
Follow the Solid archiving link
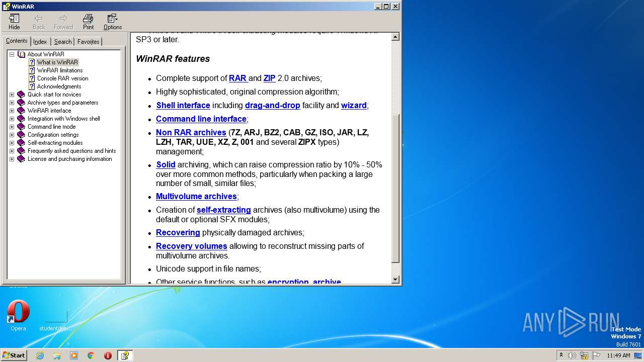coord(166,164)
